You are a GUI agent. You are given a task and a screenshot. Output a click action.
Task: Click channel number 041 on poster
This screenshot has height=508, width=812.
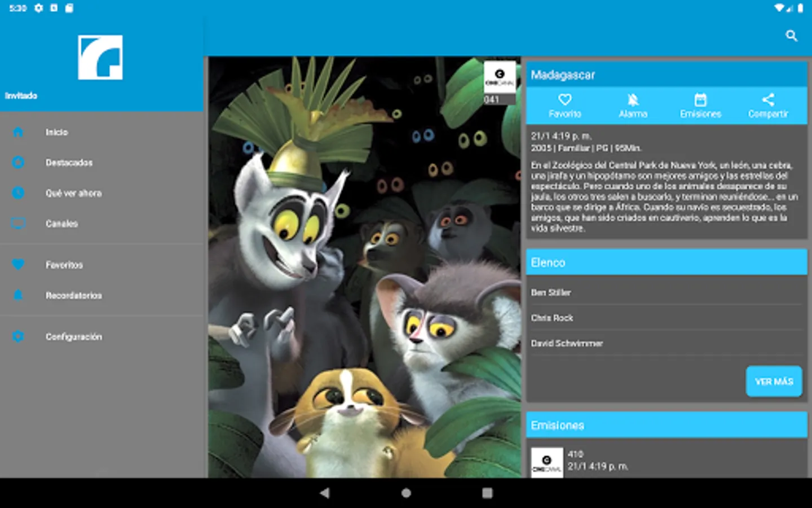(x=491, y=99)
